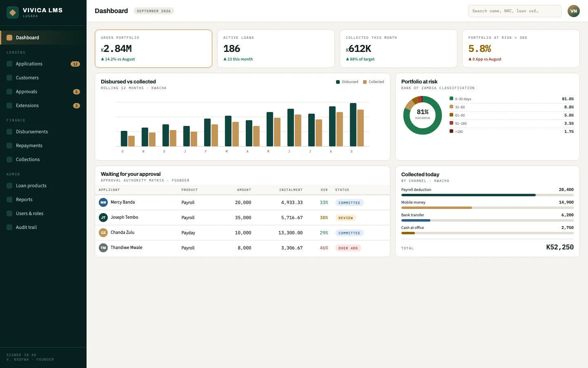This screenshot has height=368, width=588.
Task: Click the Gross Portfolio K2.84M card
Action: (x=154, y=49)
